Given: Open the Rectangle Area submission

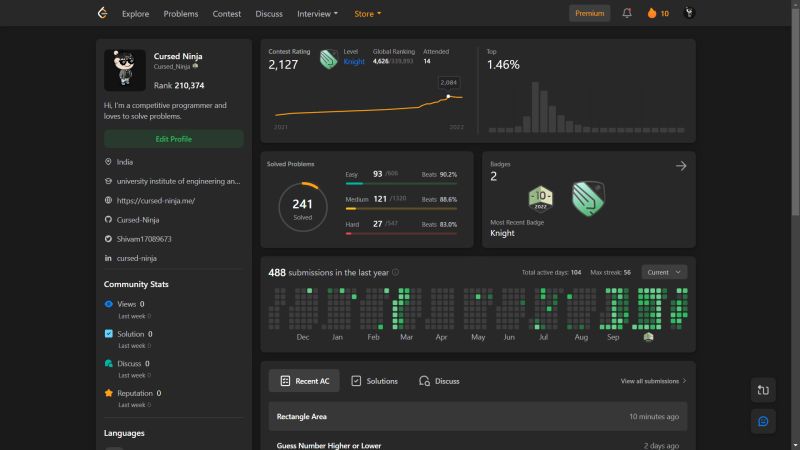Looking at the screenshot, I should tap(302, 416).
